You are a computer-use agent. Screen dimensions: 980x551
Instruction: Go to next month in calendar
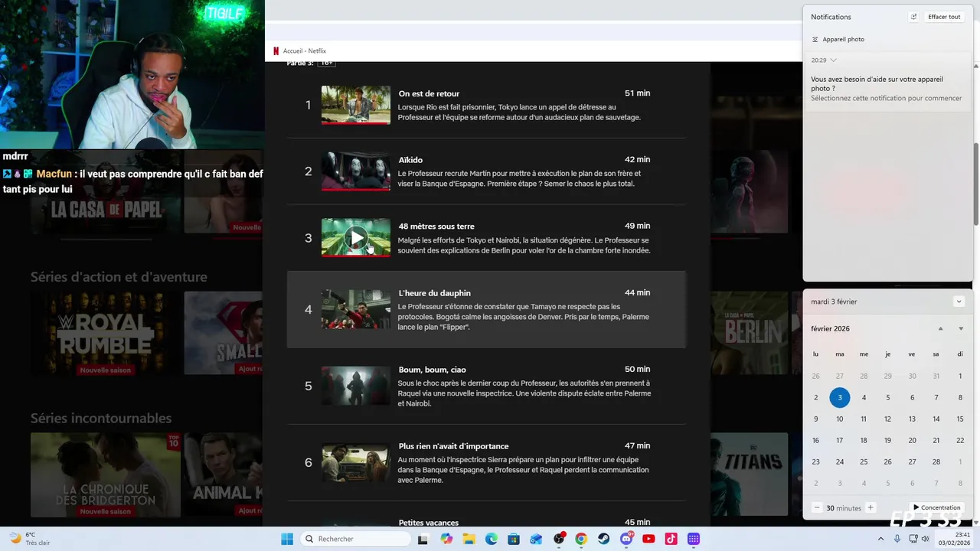tap(961, 329)
